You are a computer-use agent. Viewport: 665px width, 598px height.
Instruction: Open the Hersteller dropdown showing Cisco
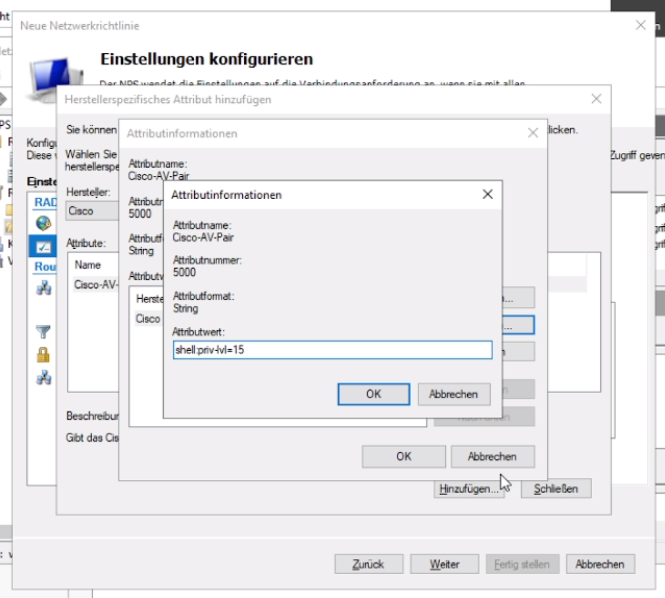(x=92, y=211)
